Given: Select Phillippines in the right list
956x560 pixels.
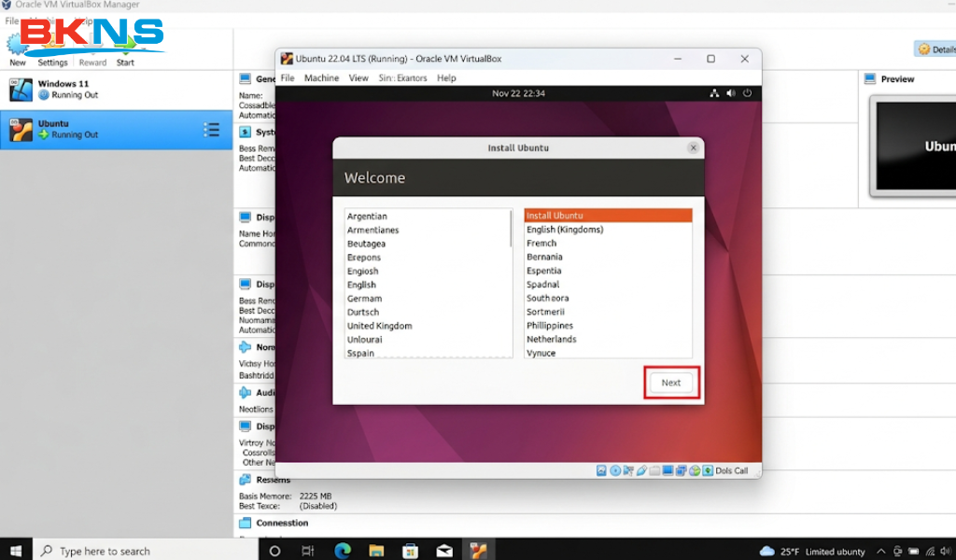Looking at the screenshot, I should click(549, 326).
